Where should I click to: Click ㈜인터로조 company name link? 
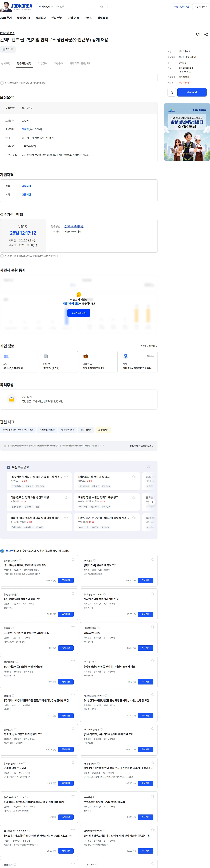[x=7, y=33]
